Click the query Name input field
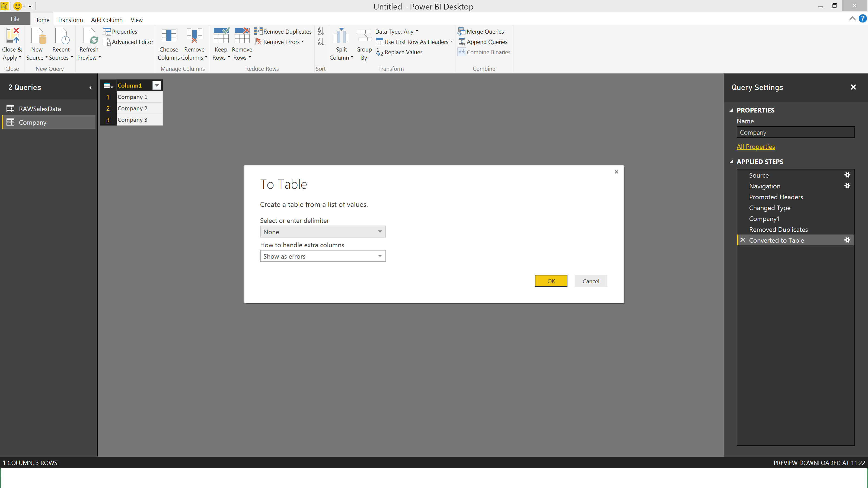The image size is (868, 488). (x=796, y=132)
